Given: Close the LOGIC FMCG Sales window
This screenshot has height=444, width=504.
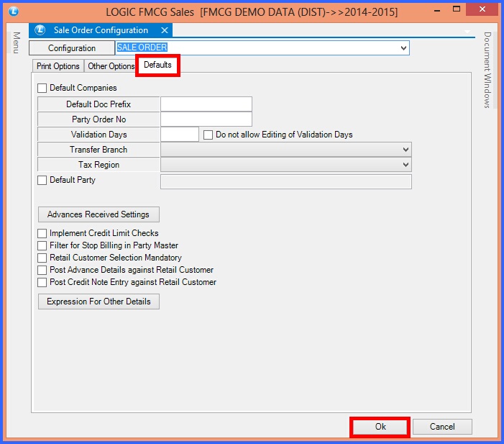Looking at the screenshot, I should click(482, 9).
